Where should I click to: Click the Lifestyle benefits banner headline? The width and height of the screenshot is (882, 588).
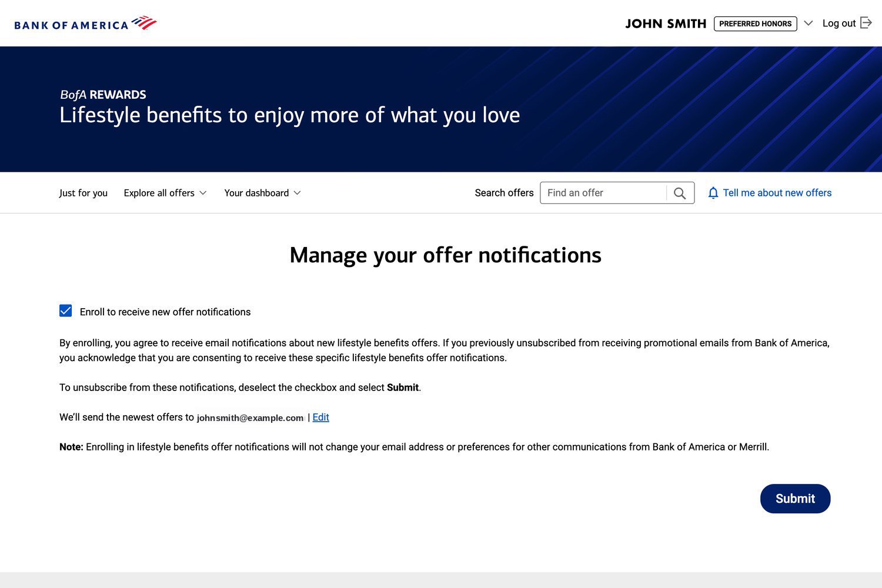tap(290, 115)
